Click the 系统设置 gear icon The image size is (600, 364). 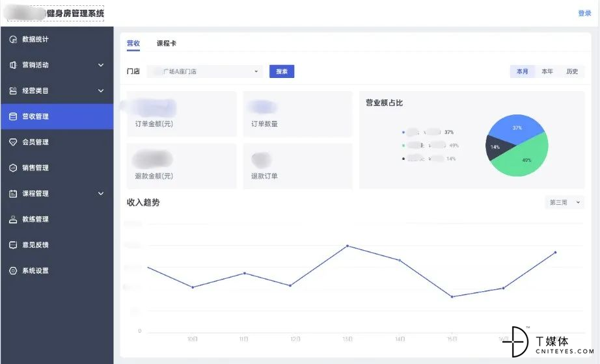[x=13, y=270]
